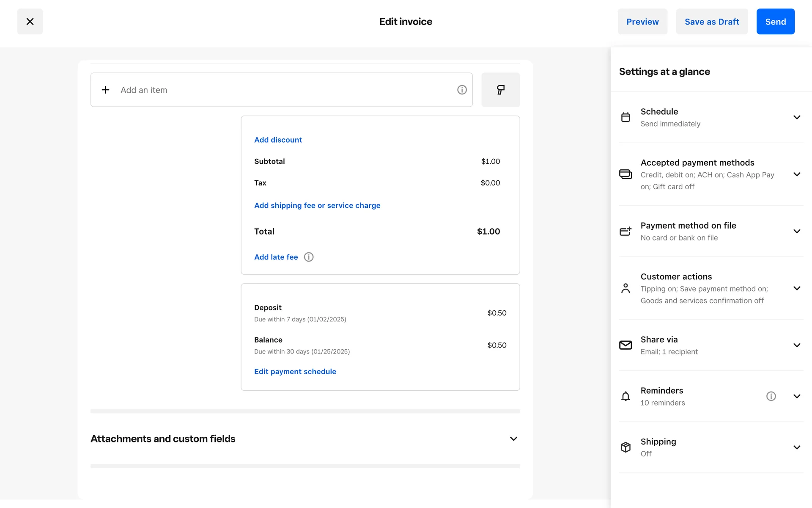Click the info icon in Add an item field
Screen dimensions: 812x508
(x=462, y=90)
